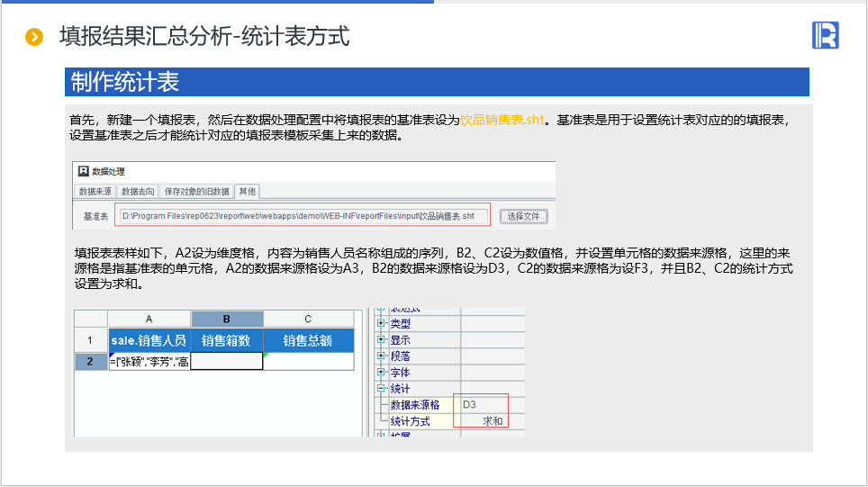Click the 数据处理 window title icon
Image resolution: width=868 pixels, height=487 pixels.
tap(84, 171)
